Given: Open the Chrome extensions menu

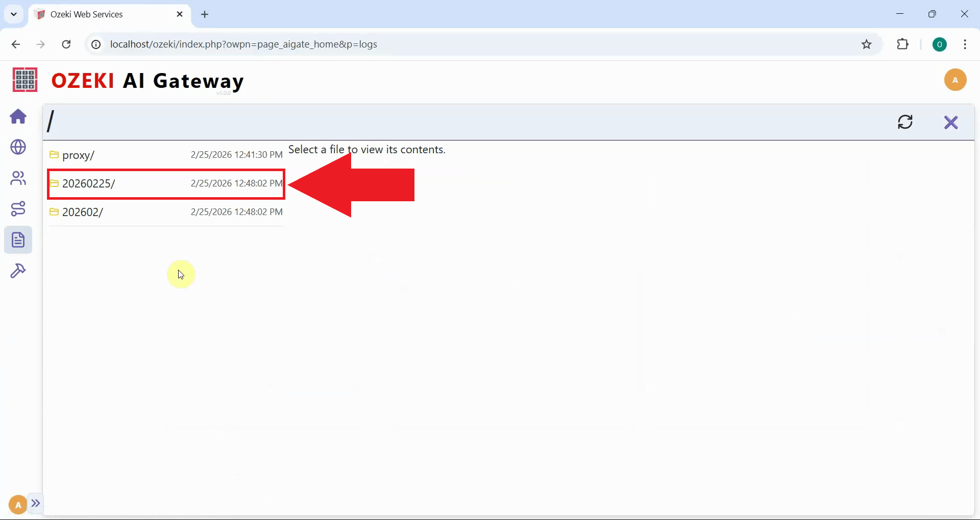Looking at the screenshot, I should (903, 44).
